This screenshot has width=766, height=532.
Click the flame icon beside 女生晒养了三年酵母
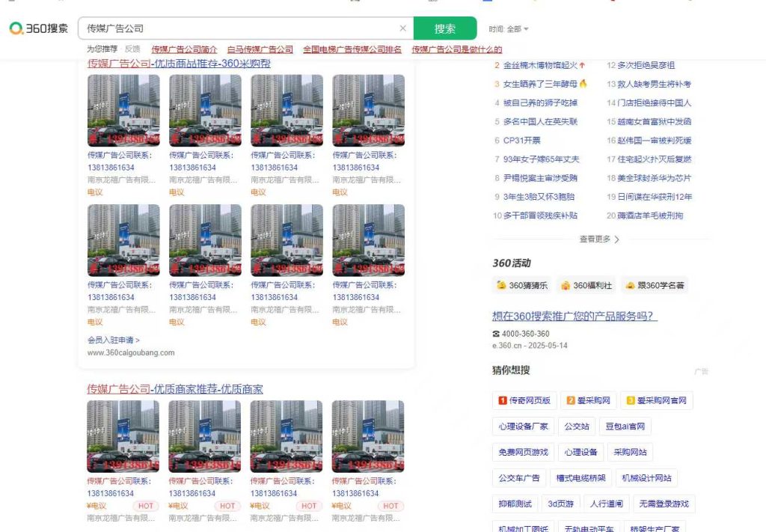(x=583, y=84)
